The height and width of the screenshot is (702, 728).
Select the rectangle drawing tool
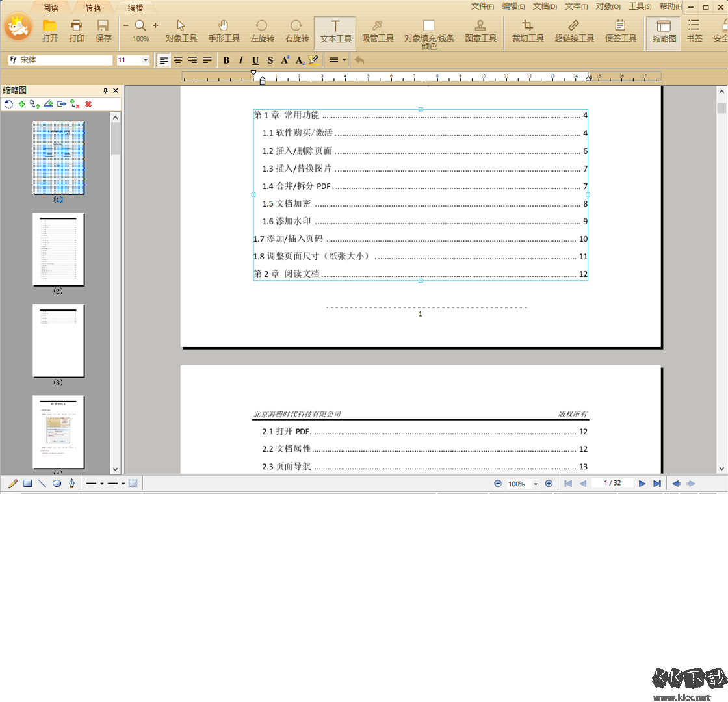[28, 484]
